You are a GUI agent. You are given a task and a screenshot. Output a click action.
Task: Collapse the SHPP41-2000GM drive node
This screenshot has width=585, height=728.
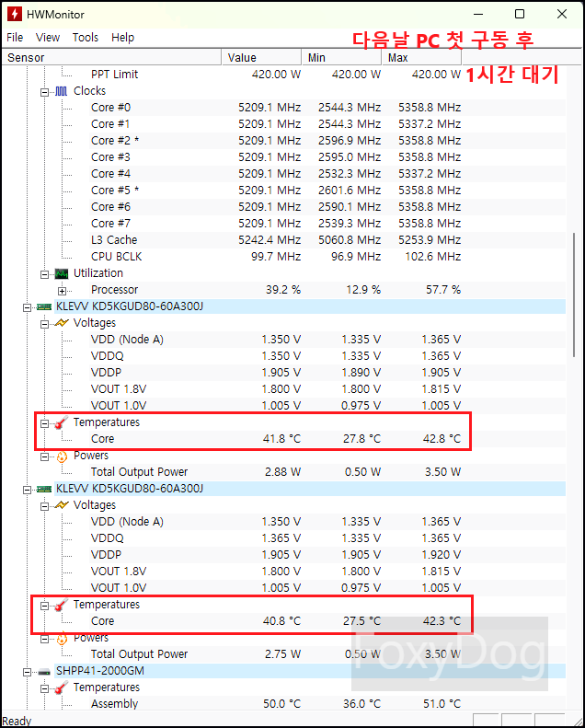point(28,672)
